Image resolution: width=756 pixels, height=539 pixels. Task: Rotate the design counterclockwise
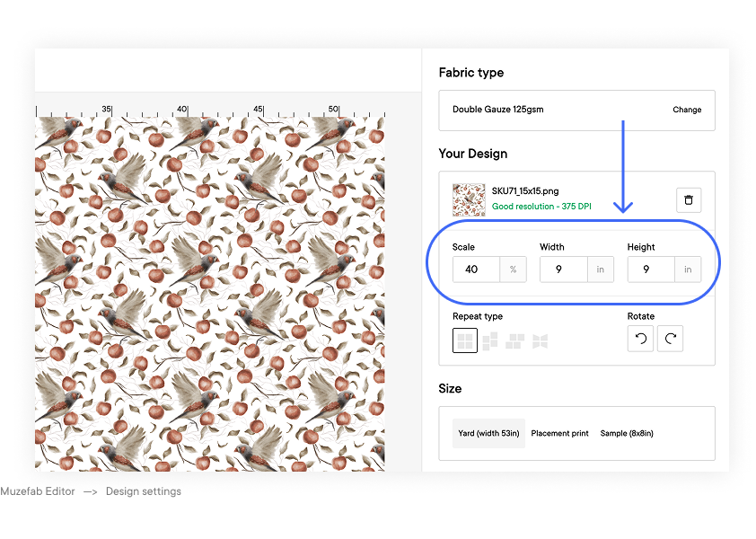pos(640,339)
